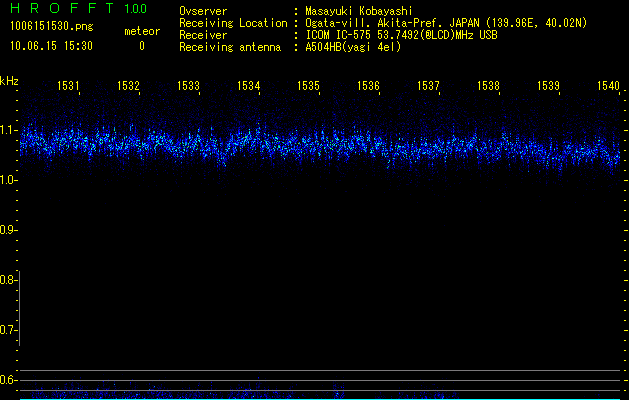
Task: Click the meteor count value 0
Action: (x=142, y=46)
